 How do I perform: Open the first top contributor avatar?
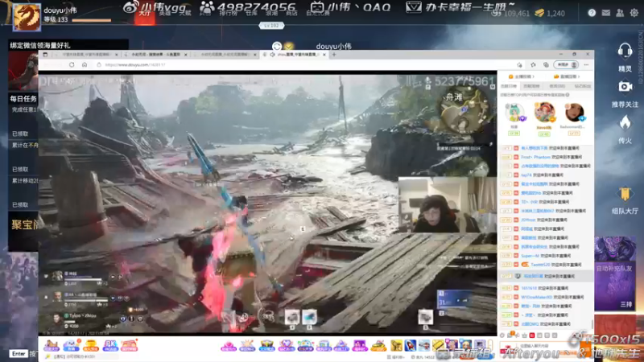pyautogui.click(x=514, y=113)
